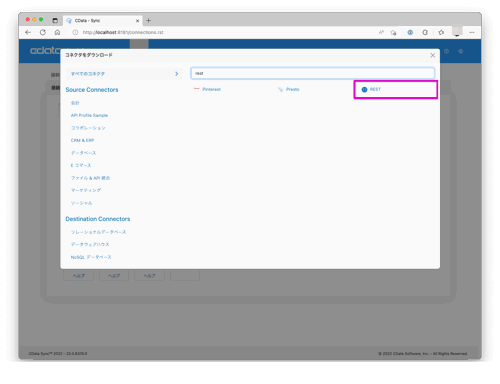This screenshot has height=384, width=500.
Task: Close the コネクタをダウンロード dialog
Action: click(x=432, y=55)
